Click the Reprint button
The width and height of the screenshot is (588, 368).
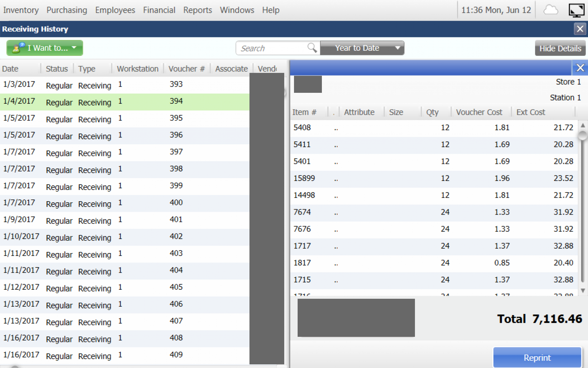(x=537, y=357)
